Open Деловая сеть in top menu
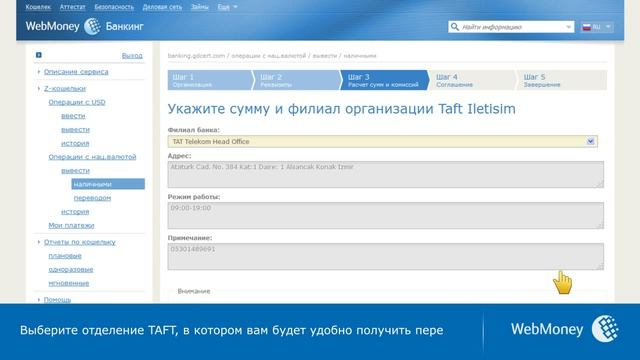The width and height of the screenshot is (640, 360). pyautogui.click(x=162, y=7)
